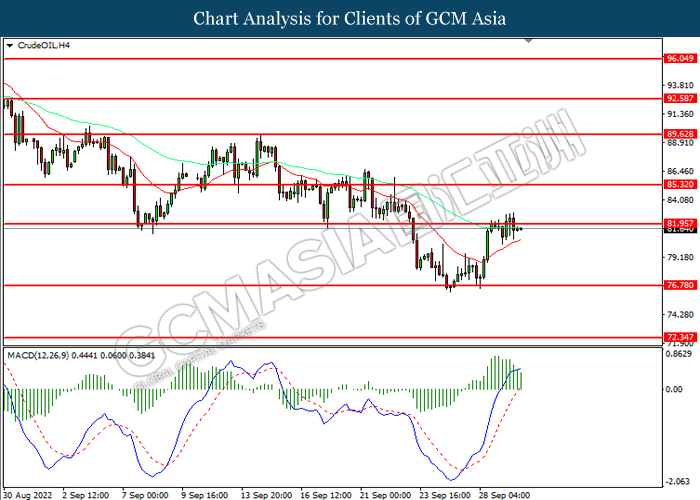Viewport: 700px width, 500px height.
Task: Open the CrudeOIL,H4 symbol dropdown arrow
Action: click(10, 46)
